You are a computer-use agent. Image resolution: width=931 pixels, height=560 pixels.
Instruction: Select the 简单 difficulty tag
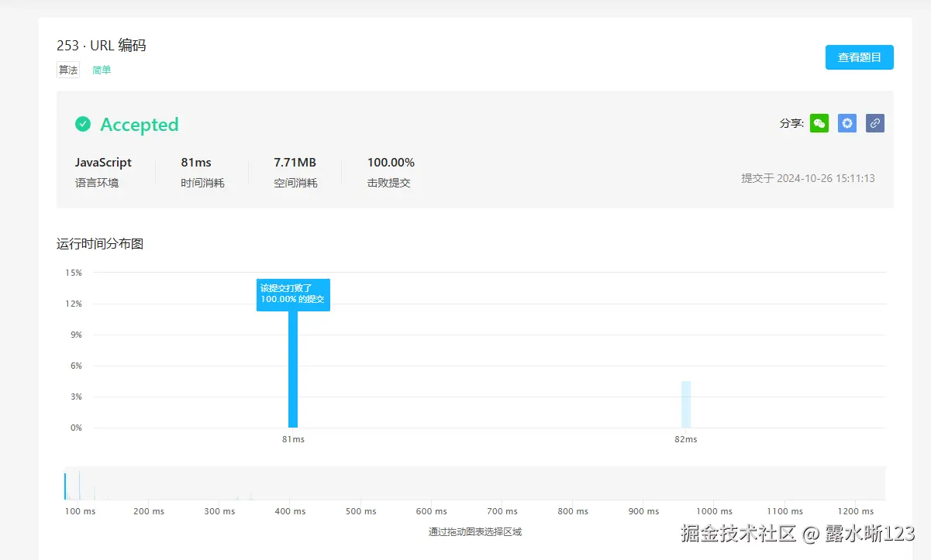click(x=102, y=70)
